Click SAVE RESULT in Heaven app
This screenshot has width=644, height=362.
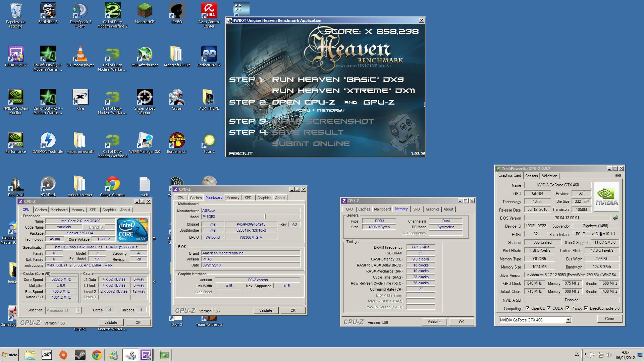coord(308,132)
